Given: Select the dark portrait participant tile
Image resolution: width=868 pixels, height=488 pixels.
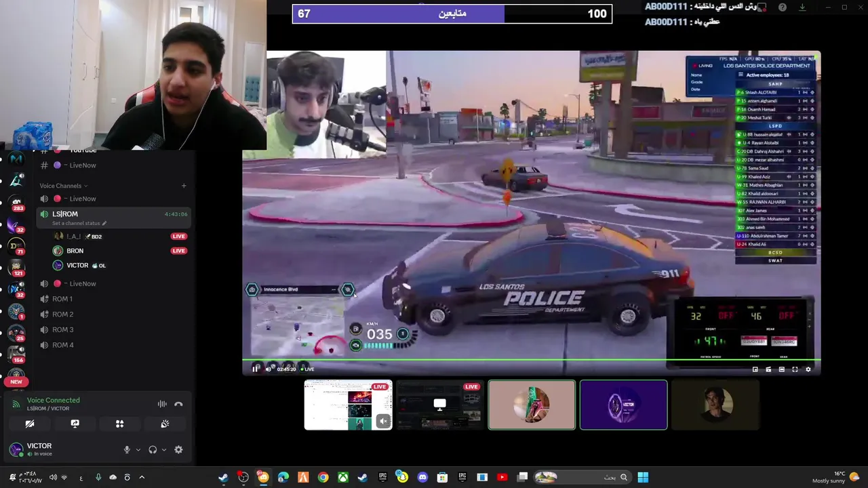Looking at the screenshot, I should tap(715, 405).
